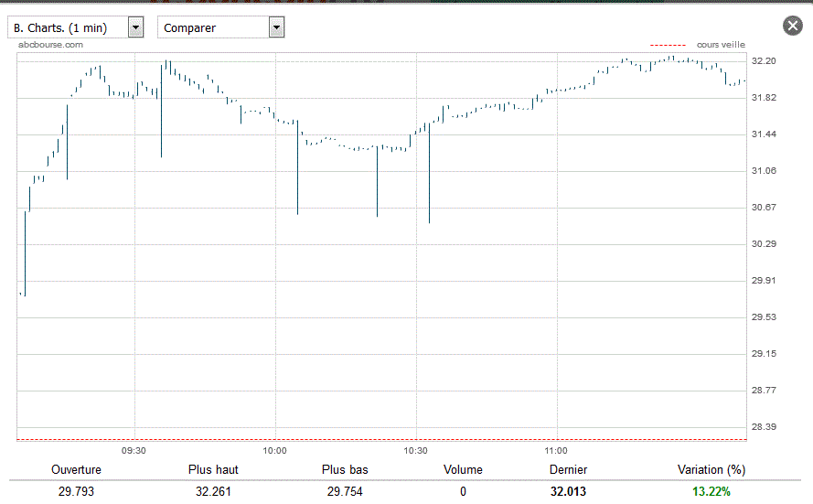The height and width of the screenshot is (504, 813).
Task: Click the Plus haut column header
Action: (x=213, y=470)
